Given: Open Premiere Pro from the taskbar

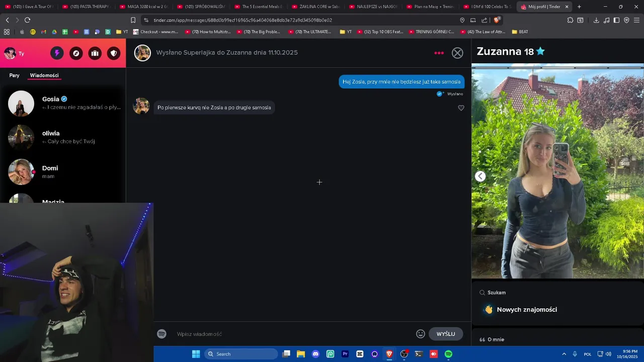Looking at the screenshot, I should point(345,354).
